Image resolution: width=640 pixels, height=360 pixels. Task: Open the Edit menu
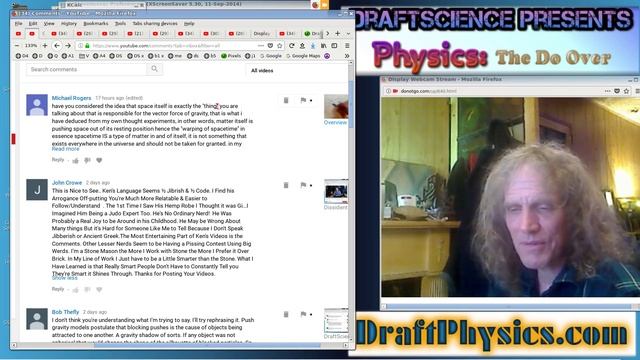click(x=33, y=24)
